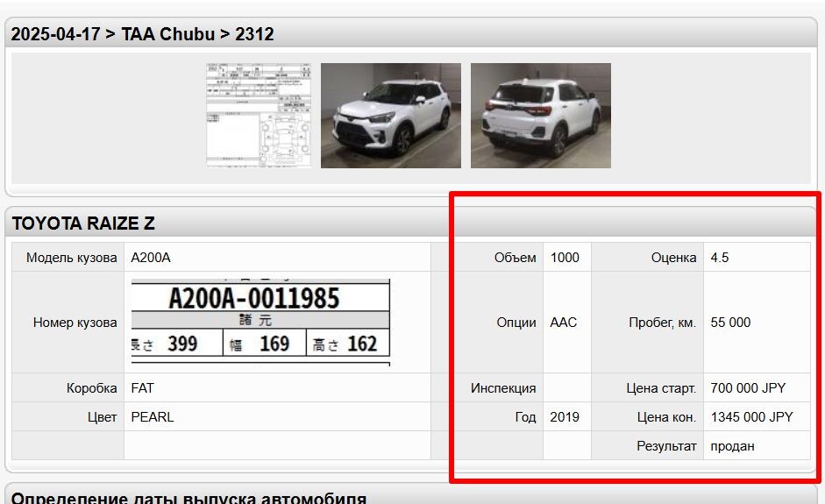The height and width of the screenshot is (504, 825).
Task: Click the 'Оценка' label
Action: click(674, 258)
